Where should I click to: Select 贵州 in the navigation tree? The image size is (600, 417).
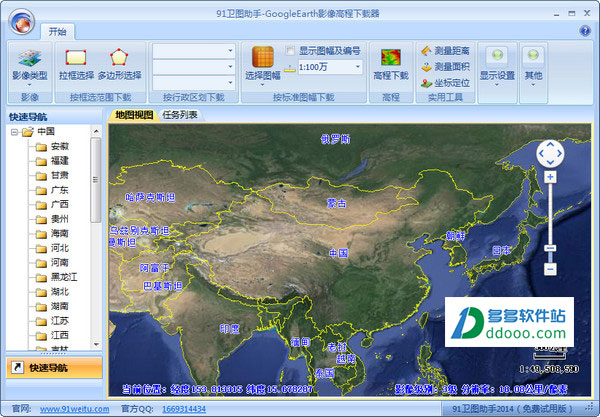pos(60,219)
